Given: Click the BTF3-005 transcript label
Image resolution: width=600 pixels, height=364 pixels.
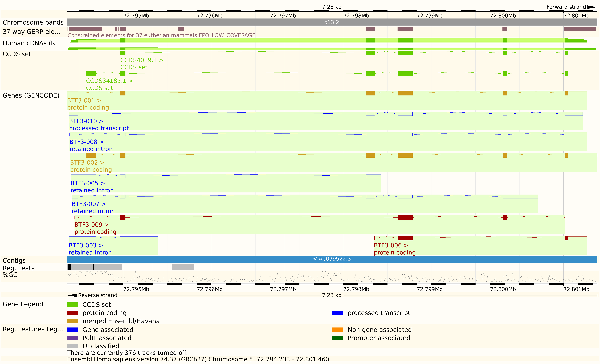Looking at the screenshot, I should tap(88, 183).
